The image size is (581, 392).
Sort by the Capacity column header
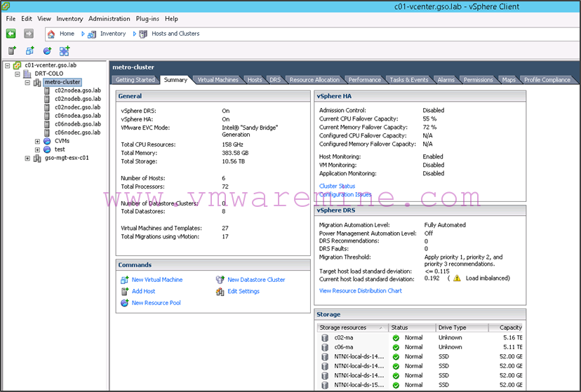506,327
